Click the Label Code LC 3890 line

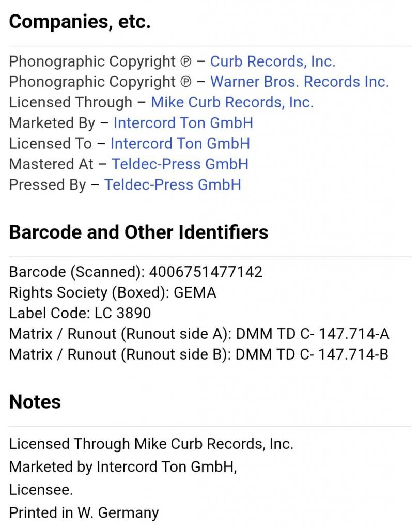(80, 313)
